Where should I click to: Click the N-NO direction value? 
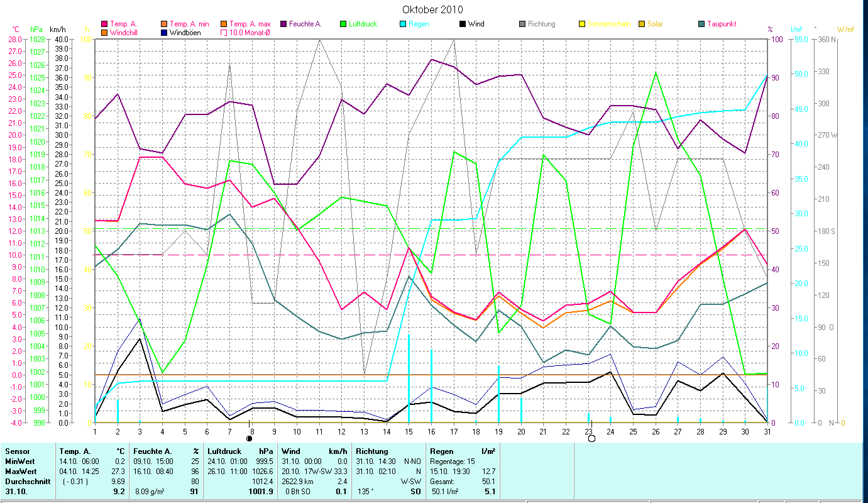point(412,462)
